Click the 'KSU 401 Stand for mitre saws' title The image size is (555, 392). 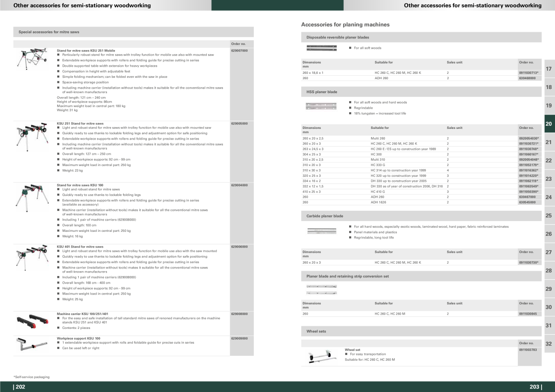coord(80,247)
